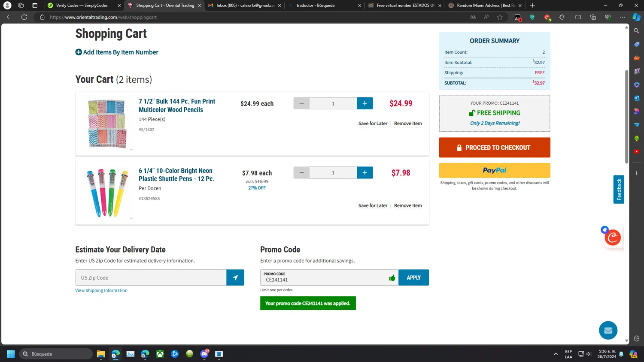The image size is (644, 362).
Task: Pay with PayPal button
Action: click(495, 170)
